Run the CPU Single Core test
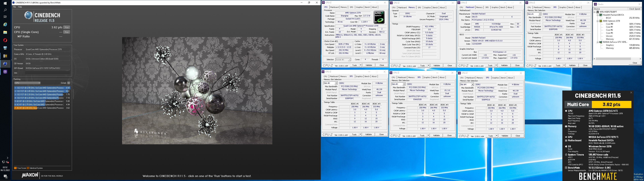 (x=67, y=32)
